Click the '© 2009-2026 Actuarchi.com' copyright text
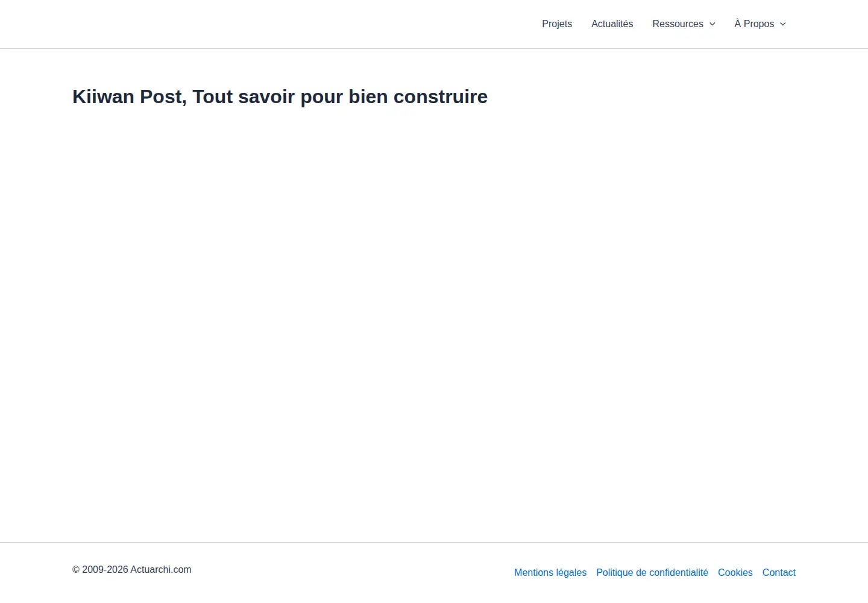The image size is (868, 603). coord(132,570)
